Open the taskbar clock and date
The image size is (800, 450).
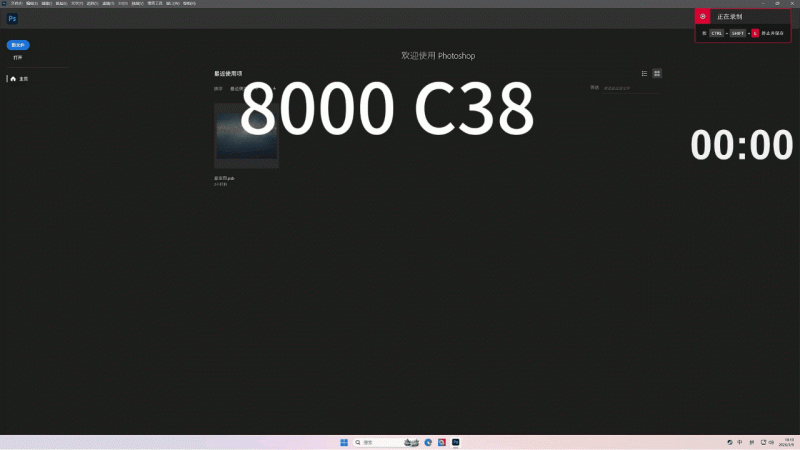786,442
